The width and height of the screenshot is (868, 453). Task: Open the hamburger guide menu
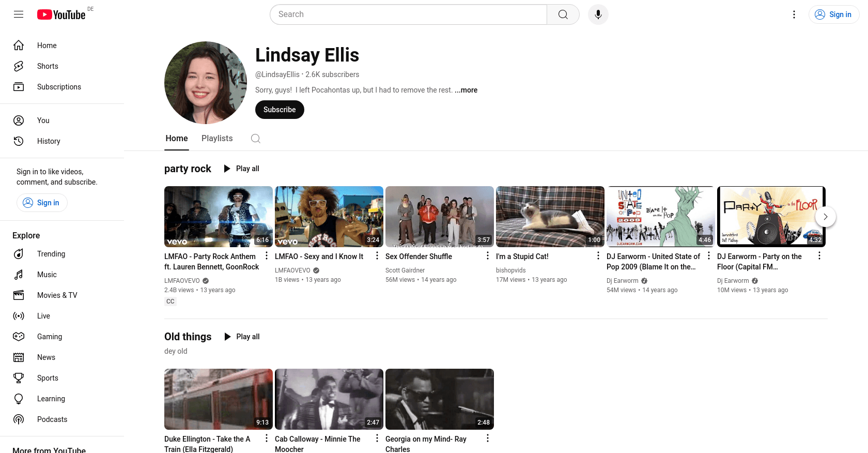tap(19, 14)
